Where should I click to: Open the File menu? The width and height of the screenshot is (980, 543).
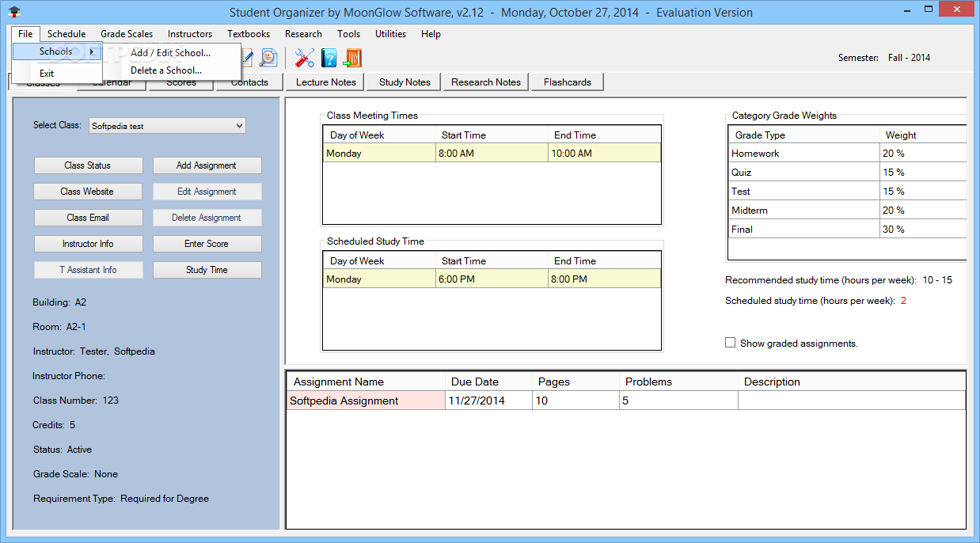click(x=25, y=34)
